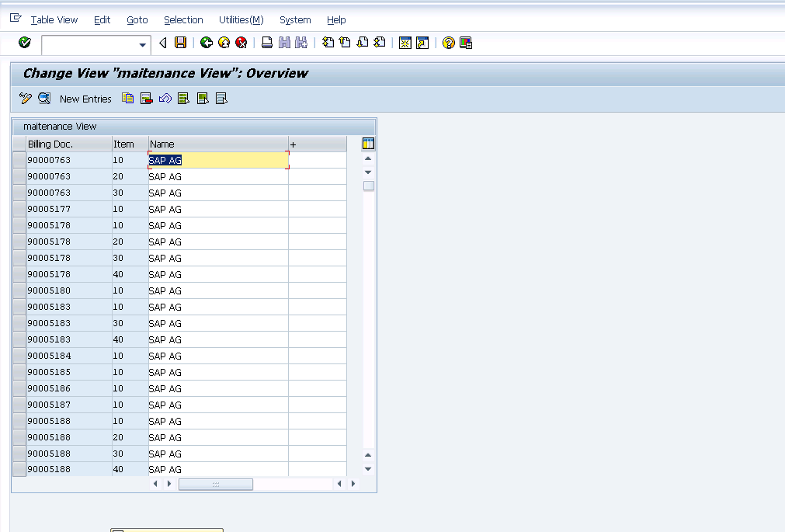Open the System menu

295,20
